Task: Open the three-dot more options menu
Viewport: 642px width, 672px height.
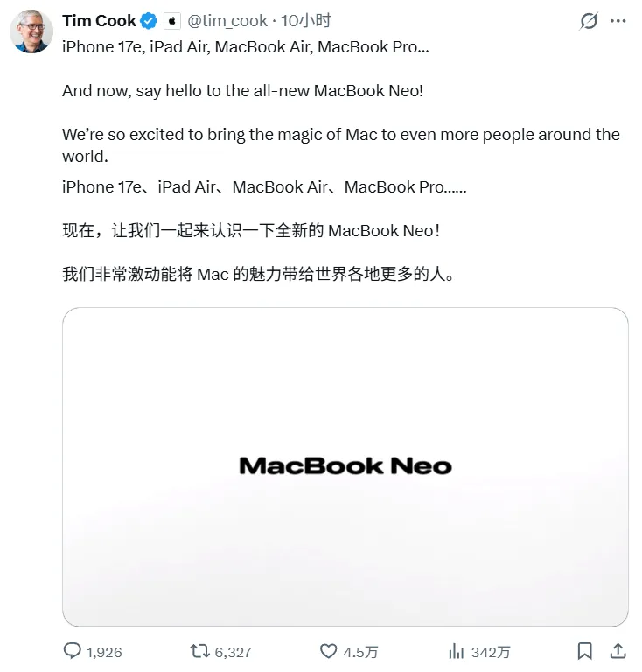Action: coord(618,21)
